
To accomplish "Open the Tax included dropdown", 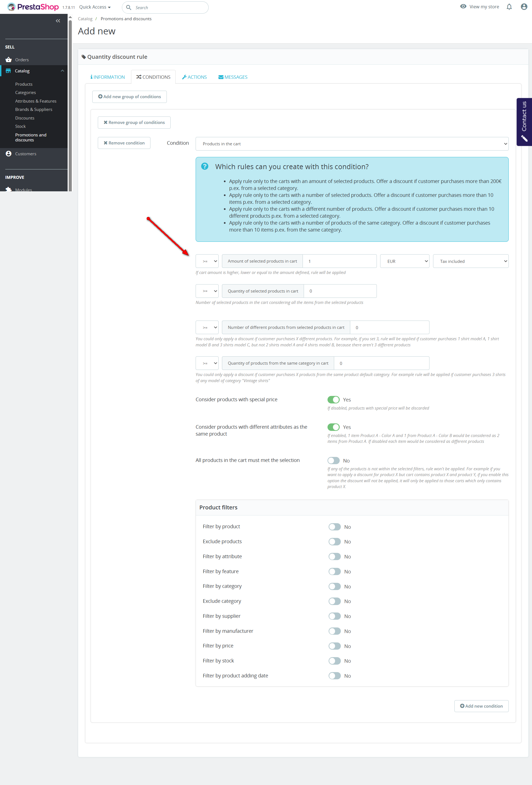I will tap(470, 261).
